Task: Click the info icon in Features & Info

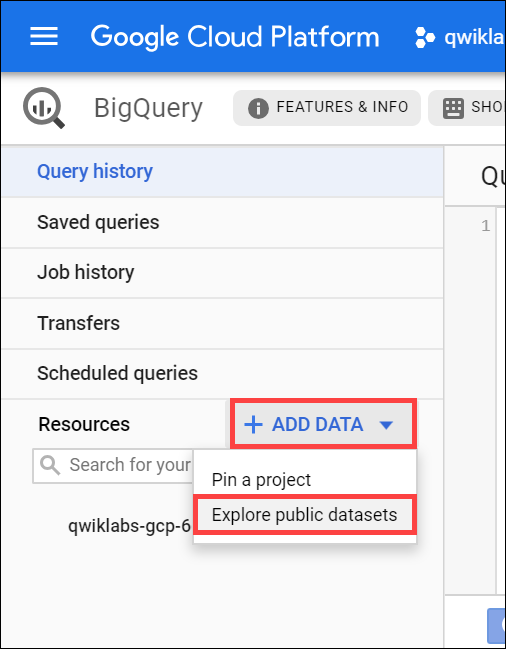Action: click(x=258, y=108)
